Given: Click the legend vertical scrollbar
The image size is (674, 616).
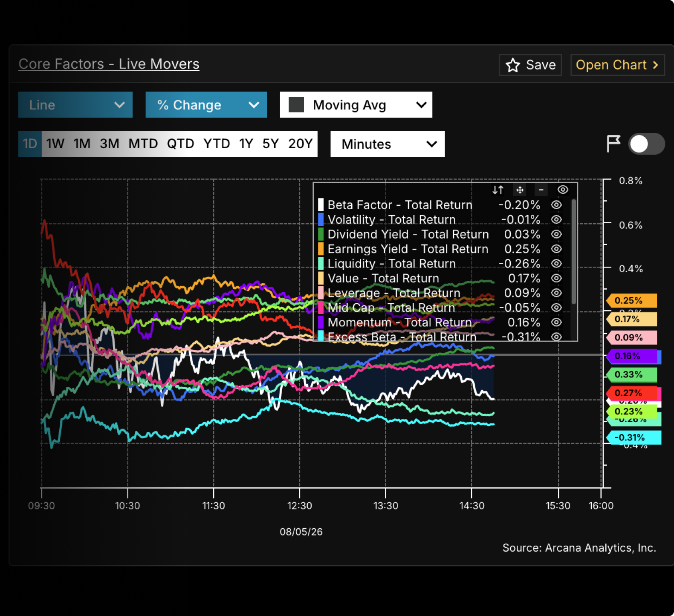Looking at the screenshot, I should coord(574,251).
